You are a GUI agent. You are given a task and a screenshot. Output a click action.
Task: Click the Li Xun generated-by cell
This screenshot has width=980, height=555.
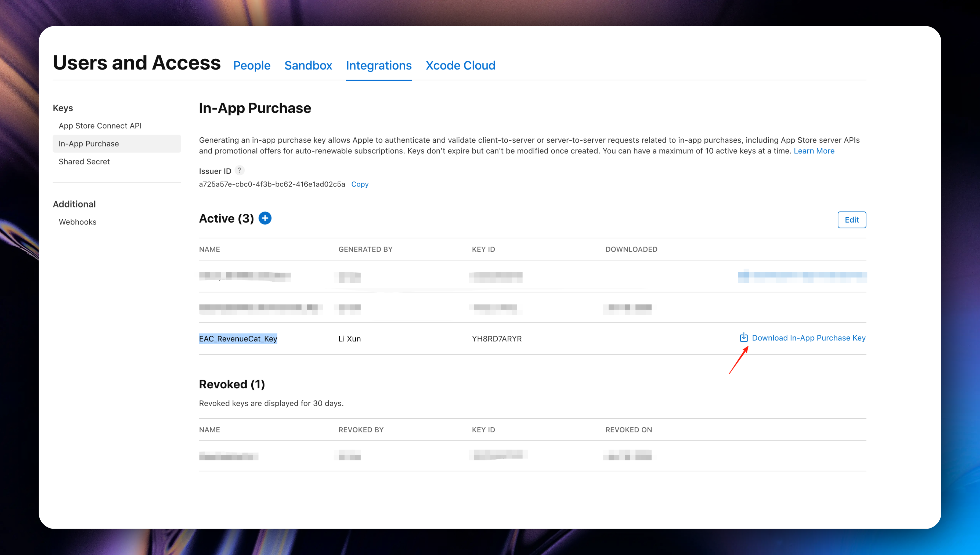click(x=349, y=339)
